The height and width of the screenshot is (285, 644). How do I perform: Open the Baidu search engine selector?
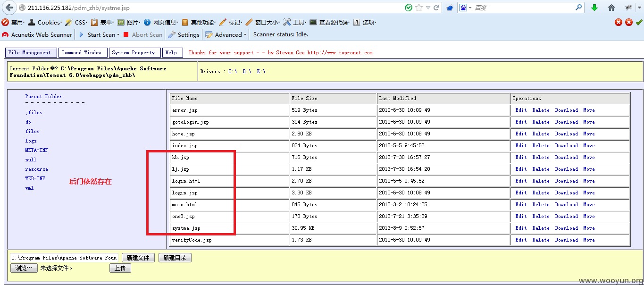click(x=465, y=8)
